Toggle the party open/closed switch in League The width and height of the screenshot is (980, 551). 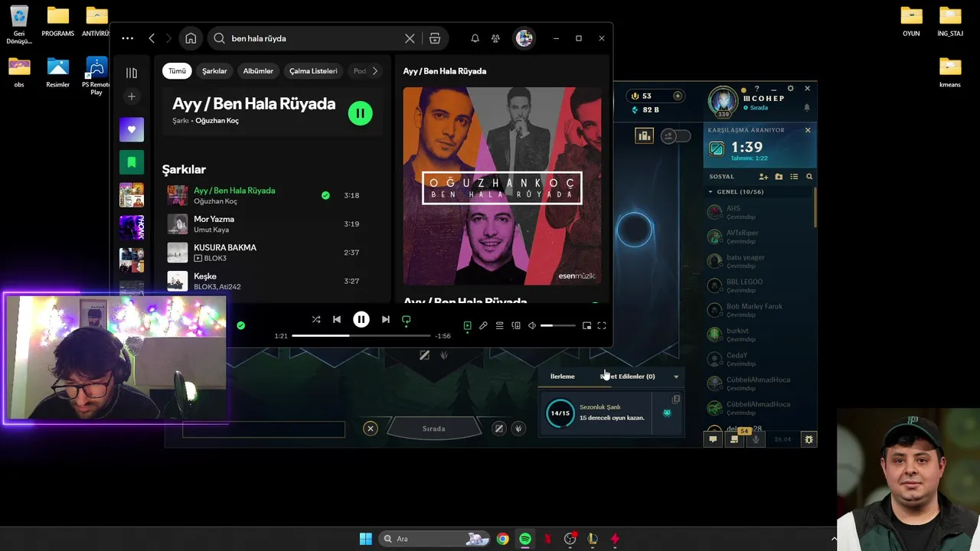click(675, 136)
